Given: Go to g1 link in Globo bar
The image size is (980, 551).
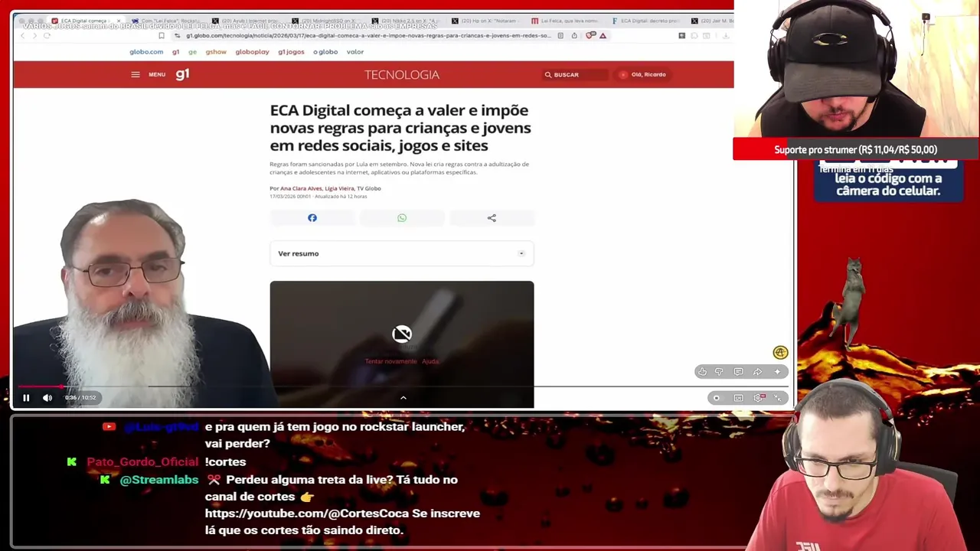Looking at the screenshot, I should 175,52.
